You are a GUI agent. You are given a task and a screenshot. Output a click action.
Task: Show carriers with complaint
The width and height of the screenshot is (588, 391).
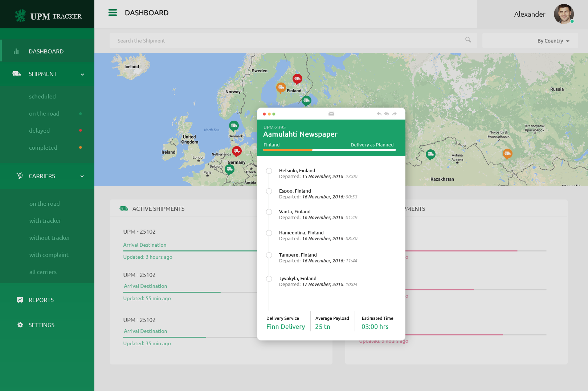click(49, 255)
